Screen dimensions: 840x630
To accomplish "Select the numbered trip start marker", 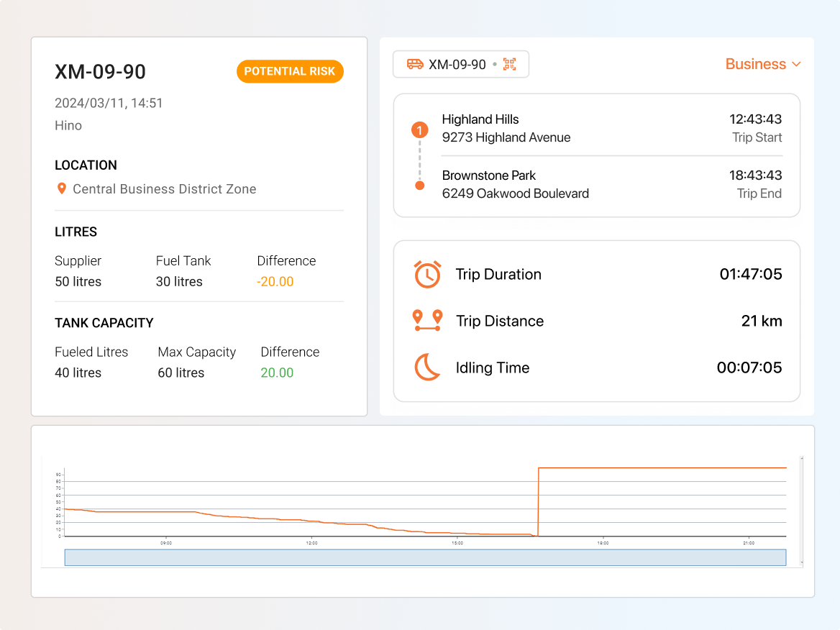I will 419,130.
